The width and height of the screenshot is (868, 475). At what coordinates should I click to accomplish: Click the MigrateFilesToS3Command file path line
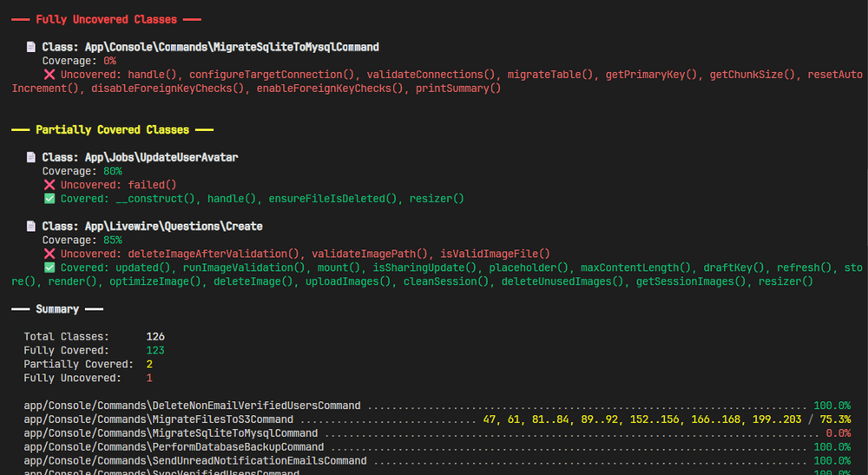point(158,419)
